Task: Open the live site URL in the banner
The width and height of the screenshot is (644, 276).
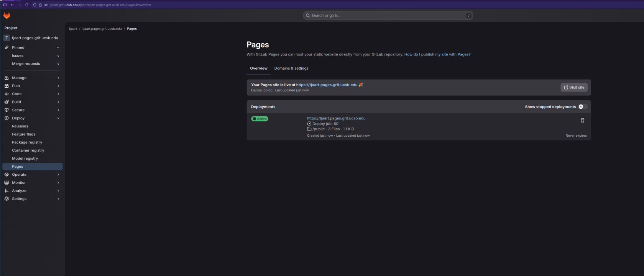Action: (327, 85)
